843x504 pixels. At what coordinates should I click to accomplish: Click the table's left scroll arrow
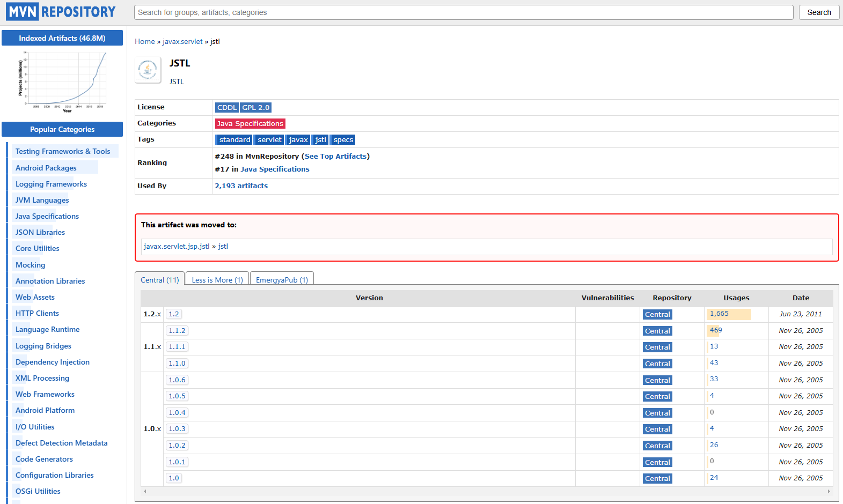pyautogui.click(x=145, y=491)
